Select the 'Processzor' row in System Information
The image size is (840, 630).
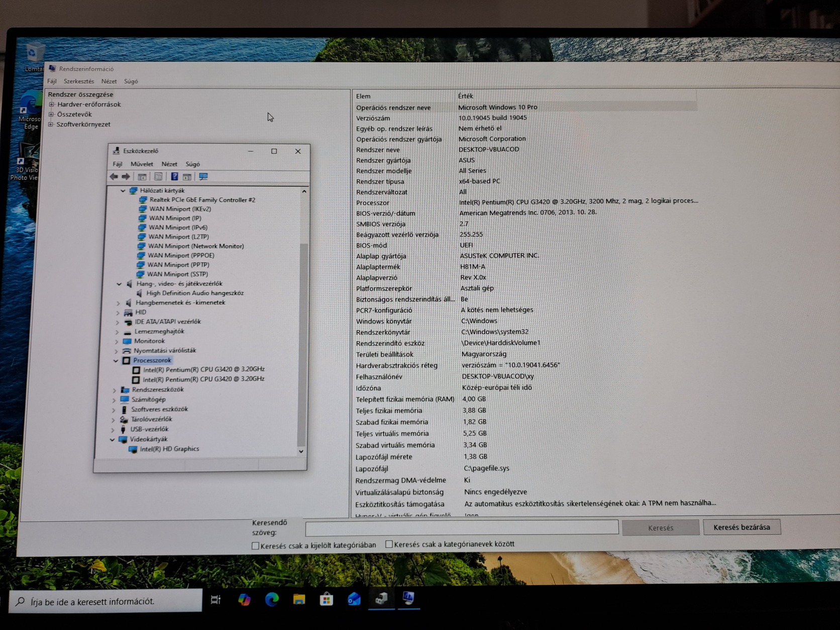[x=526, y=202]
